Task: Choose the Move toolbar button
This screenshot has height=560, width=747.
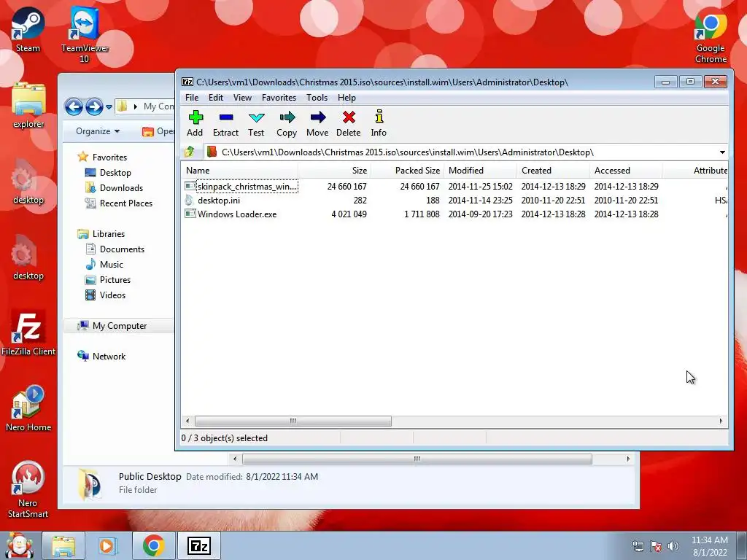Action: [318, 123]
